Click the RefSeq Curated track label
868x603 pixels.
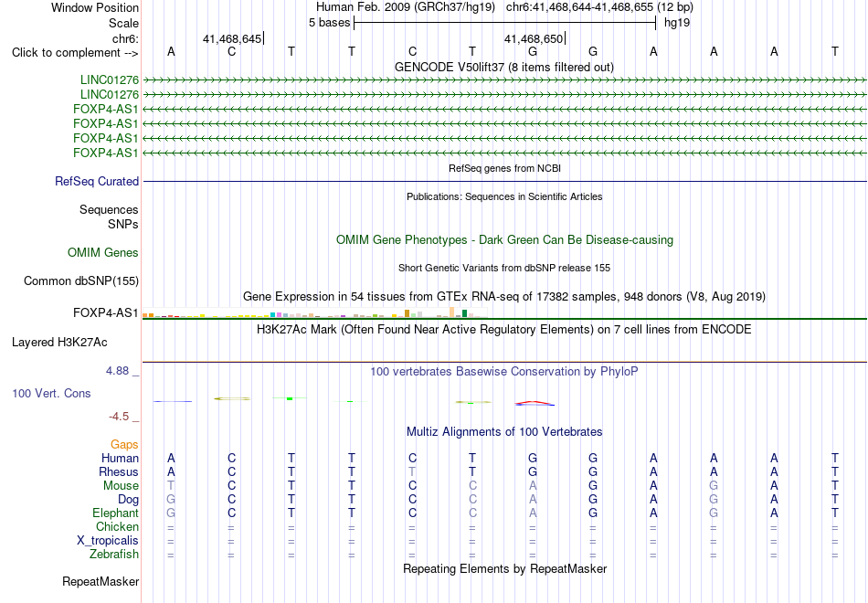pyautogui.click(x=97, y=181)
